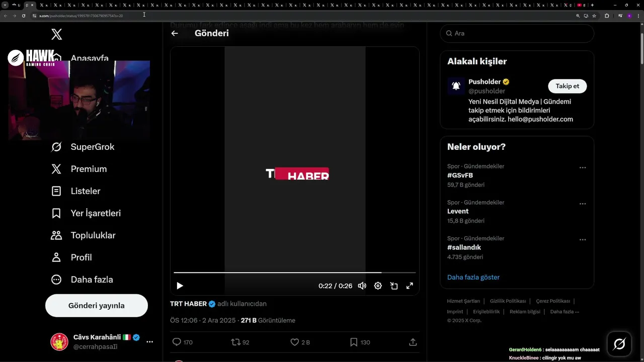Open the media control icon in the toolbar
This screenshot has height=362, width=644.
[620, 16]
